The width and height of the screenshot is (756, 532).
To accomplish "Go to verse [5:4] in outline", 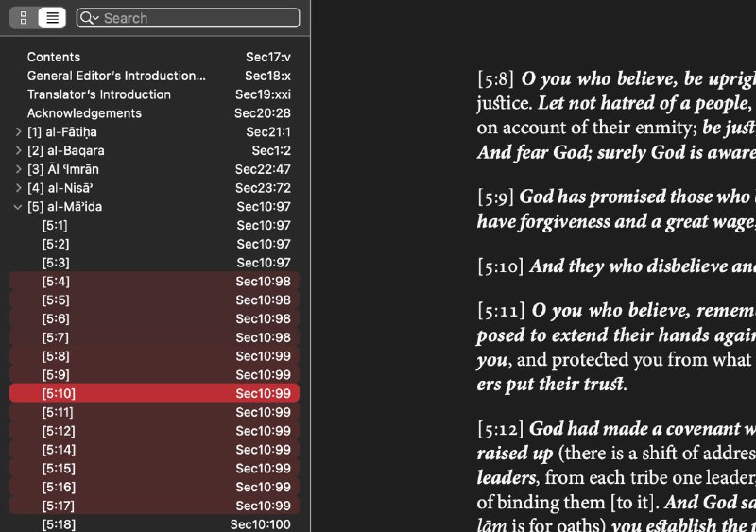I will (x=154, y=282).
